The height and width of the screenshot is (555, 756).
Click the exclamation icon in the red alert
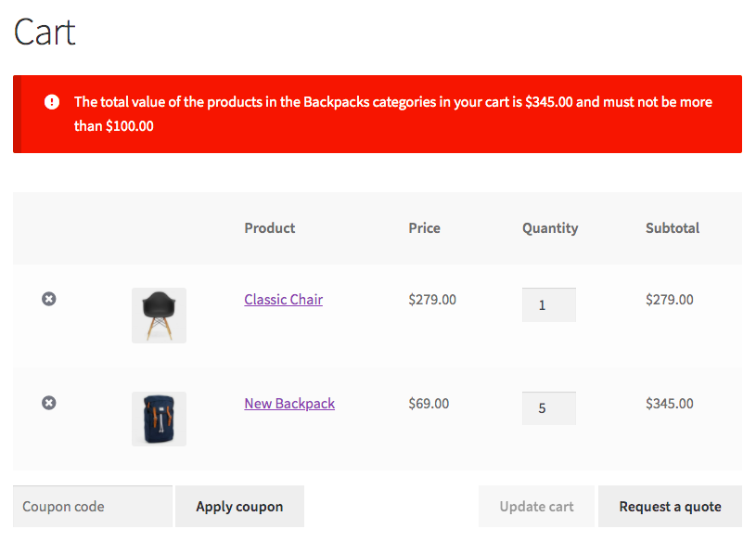pyautogui.click(x=52, y=102)
